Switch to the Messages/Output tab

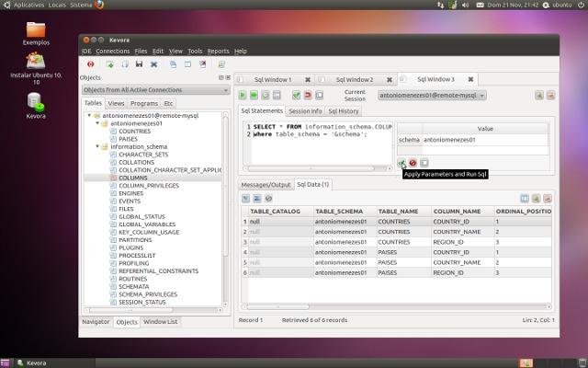(266, 184)
